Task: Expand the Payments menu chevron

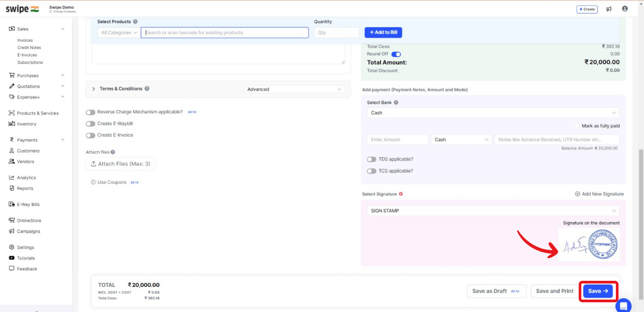Action: coord(63,140)
